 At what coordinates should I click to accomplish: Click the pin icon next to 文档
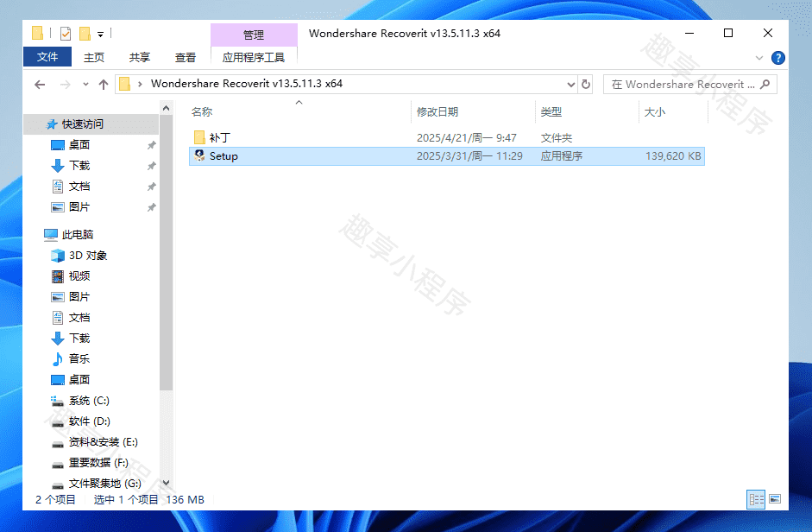[151, 187]
